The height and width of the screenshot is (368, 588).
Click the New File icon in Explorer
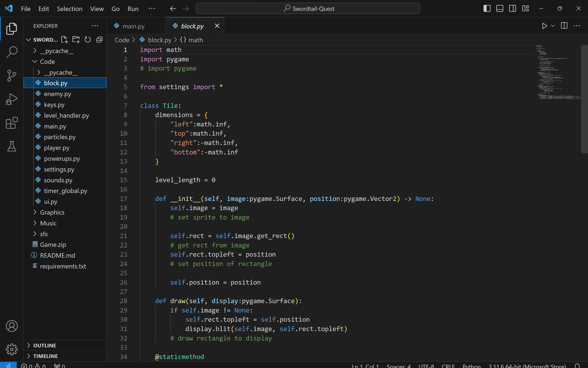point(64,40)
